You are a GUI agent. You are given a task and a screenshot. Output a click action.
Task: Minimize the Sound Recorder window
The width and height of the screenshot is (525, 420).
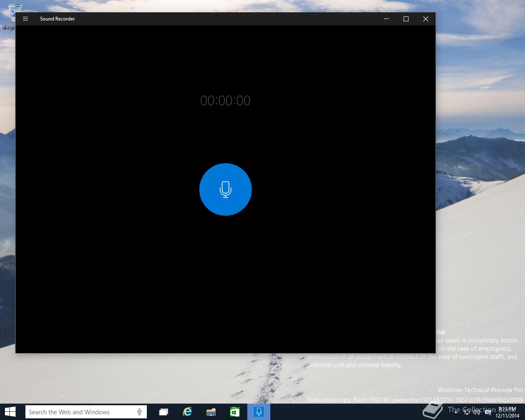386,19
